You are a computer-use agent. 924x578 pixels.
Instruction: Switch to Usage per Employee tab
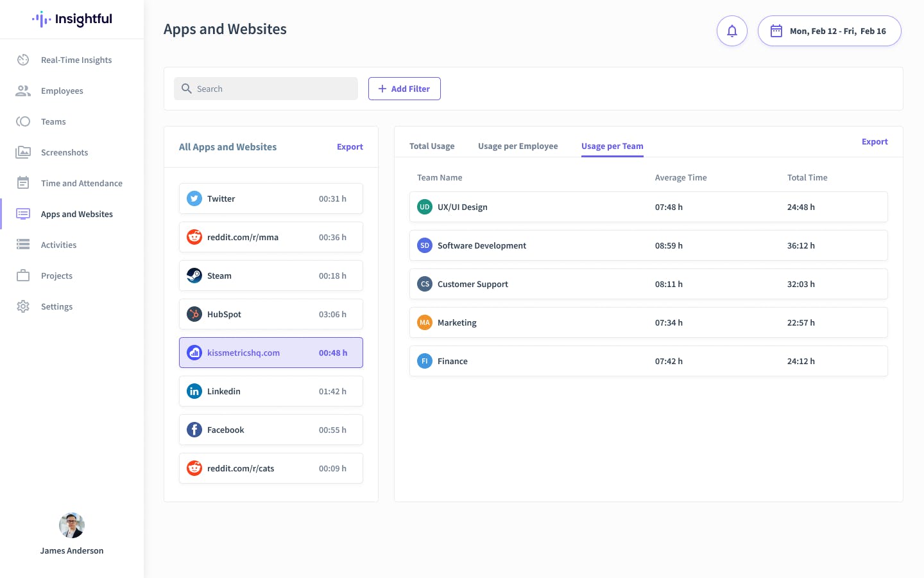[x=518, y=146]
